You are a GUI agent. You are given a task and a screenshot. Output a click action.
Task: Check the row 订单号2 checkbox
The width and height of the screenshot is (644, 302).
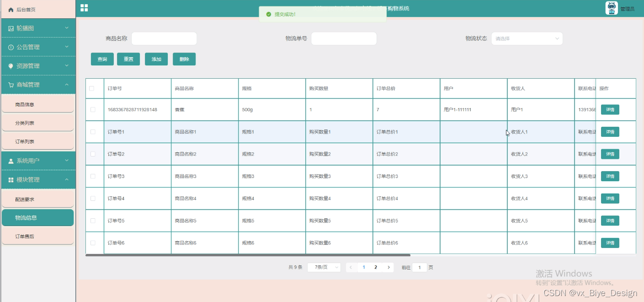click(93, 154)
